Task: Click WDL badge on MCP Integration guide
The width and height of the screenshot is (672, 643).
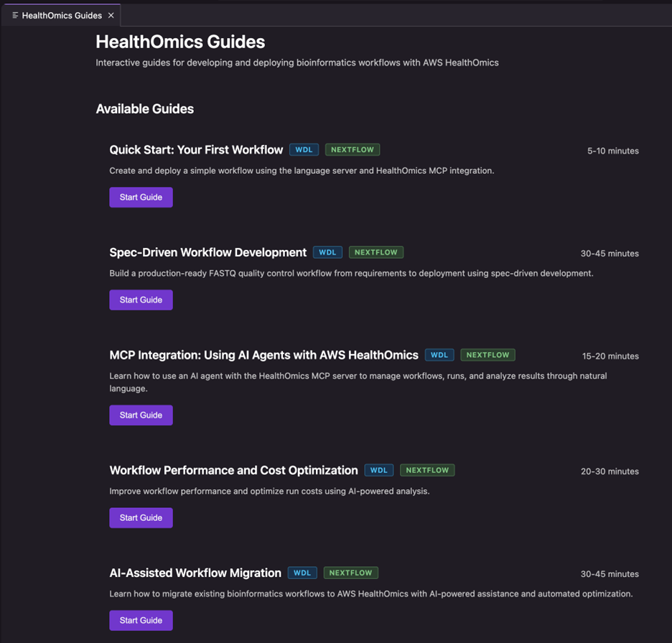Action: pyautogui.click(x=439, y=355)
